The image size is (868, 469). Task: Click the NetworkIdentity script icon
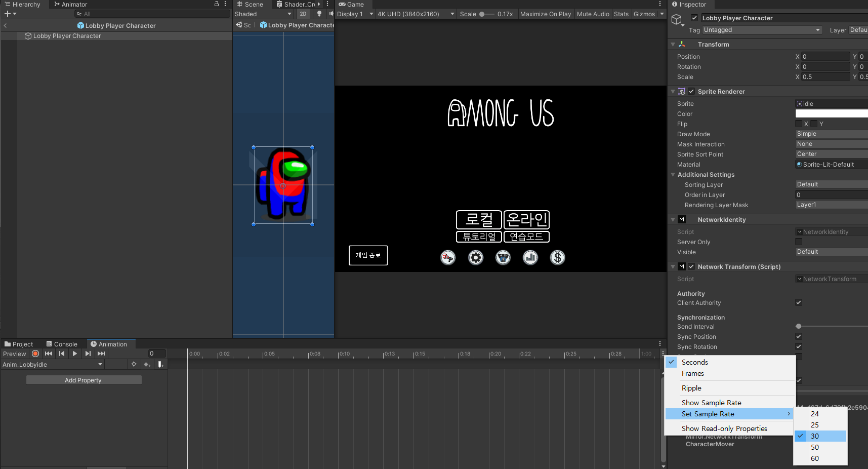click(682, 220)
